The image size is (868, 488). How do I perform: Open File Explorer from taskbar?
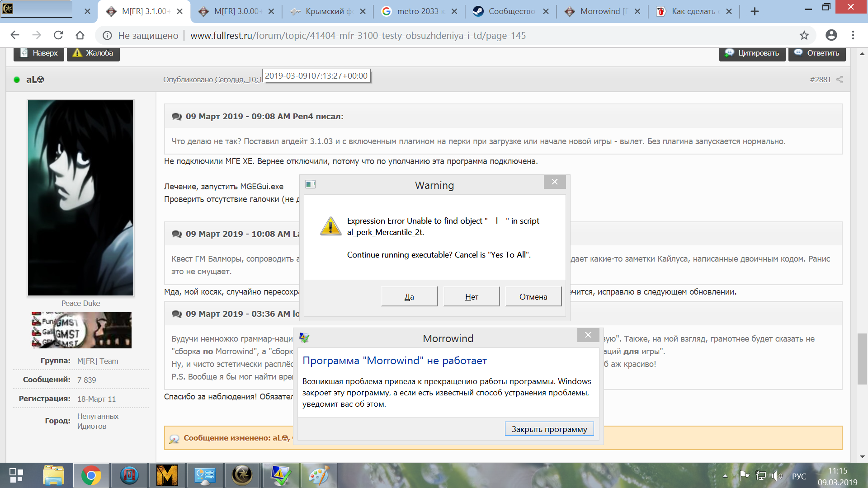click(53, 475)
